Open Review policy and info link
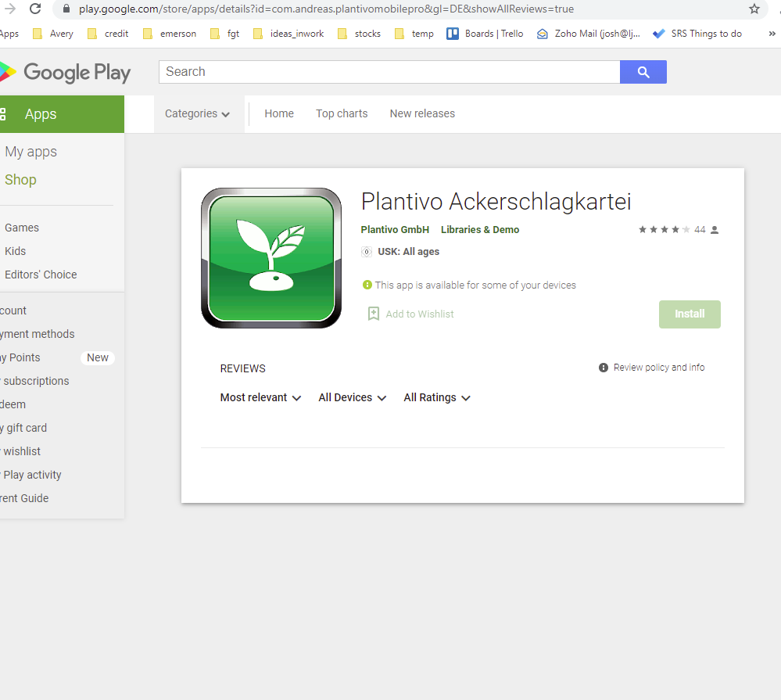Image resolution: width=781 pixels, height=700 pixels. (659, 367)
